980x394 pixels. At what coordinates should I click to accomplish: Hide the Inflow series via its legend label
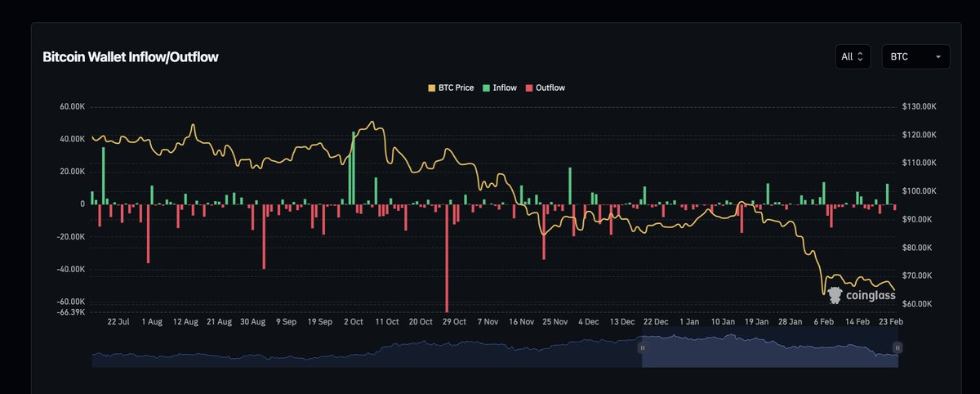504,87
